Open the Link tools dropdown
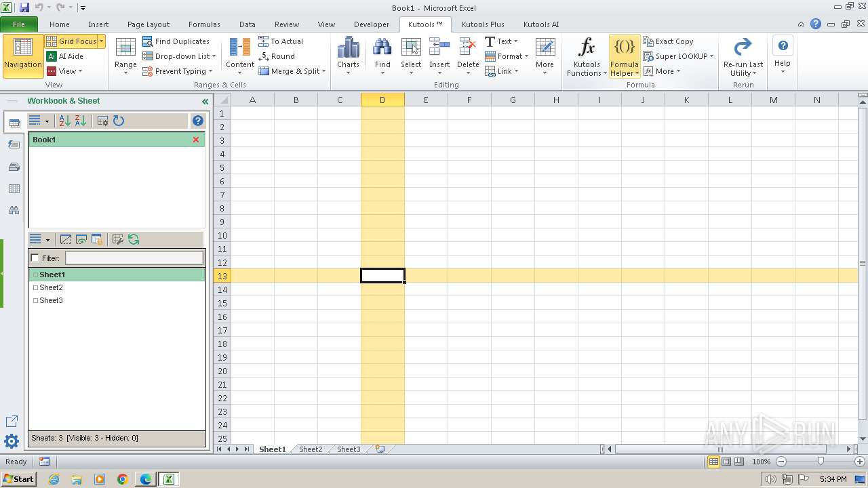868x488 pixels. click(501, 71)
